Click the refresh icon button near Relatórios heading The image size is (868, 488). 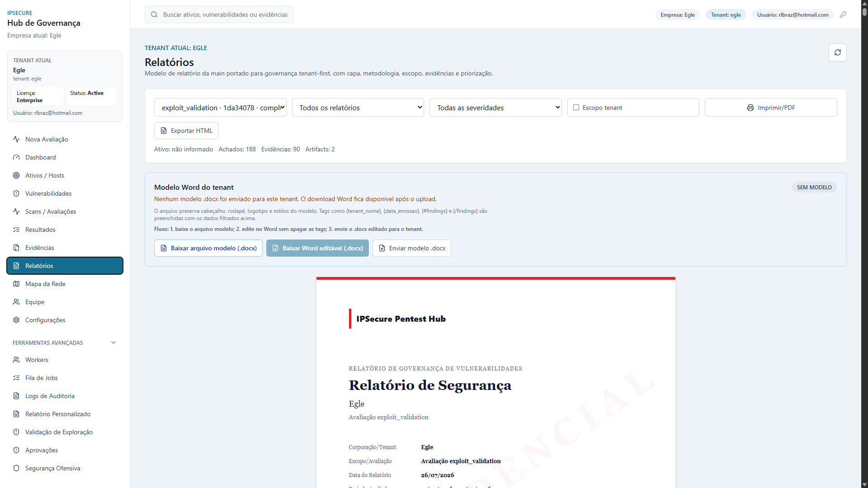pos(837,52)
